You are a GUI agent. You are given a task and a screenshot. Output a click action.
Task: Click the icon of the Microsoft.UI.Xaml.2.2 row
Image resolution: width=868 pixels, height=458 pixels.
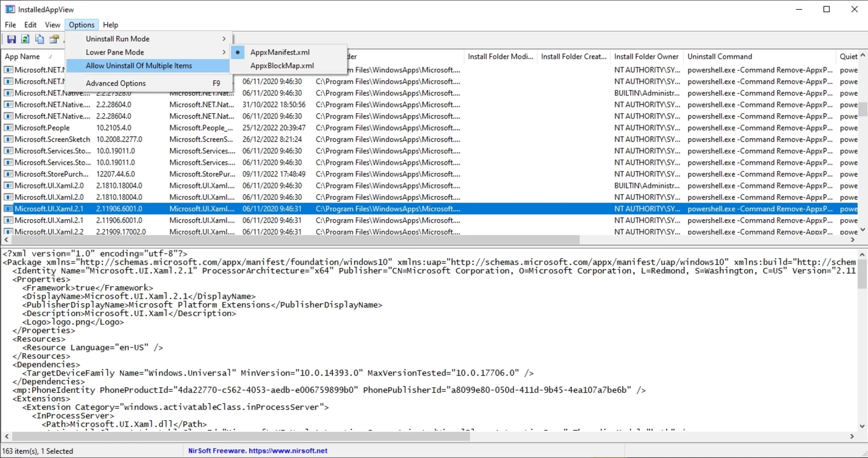(x=9, y=232)
